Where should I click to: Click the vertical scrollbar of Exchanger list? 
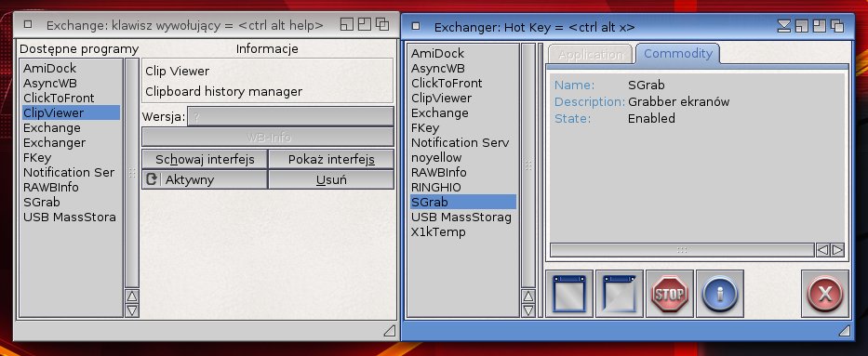[x=528, y=165]
